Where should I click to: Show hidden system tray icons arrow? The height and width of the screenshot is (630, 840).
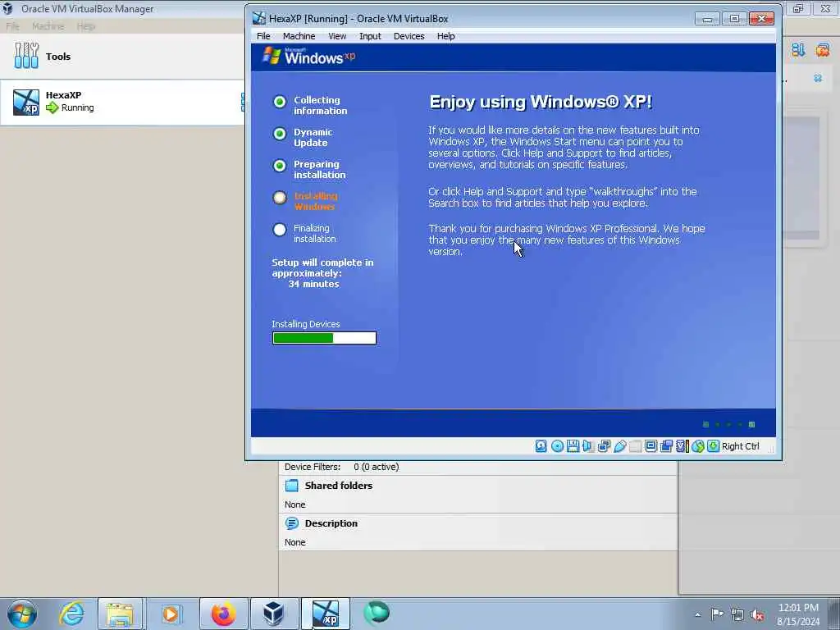point(697,614)
